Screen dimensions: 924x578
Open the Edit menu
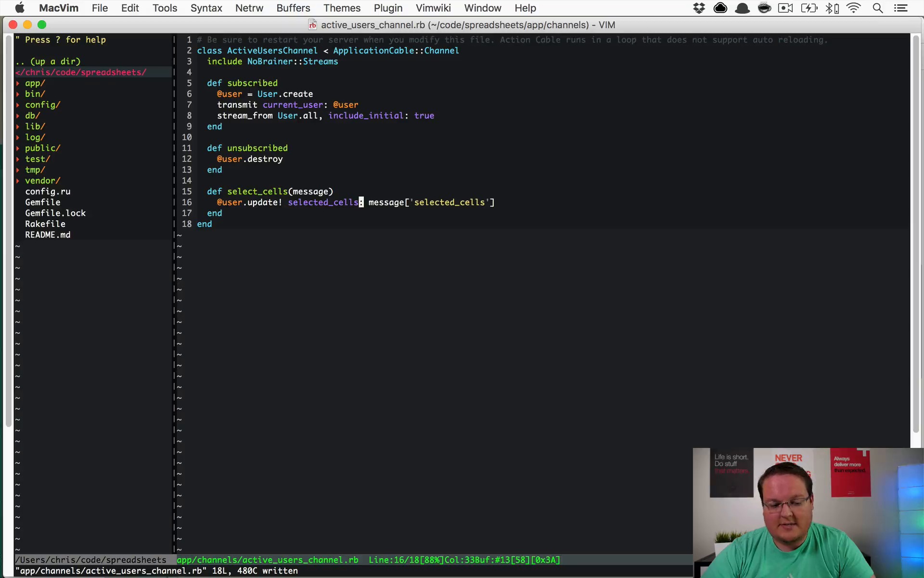pyautogui.click(x=130, y=8)
